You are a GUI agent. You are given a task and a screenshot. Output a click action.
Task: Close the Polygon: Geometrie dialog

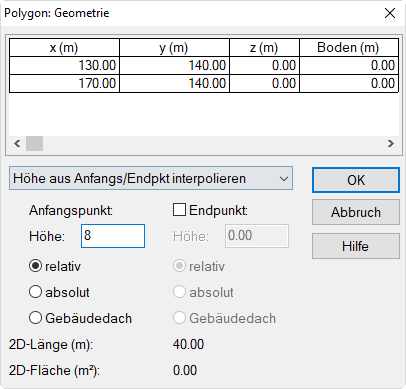(x=390, y=13)
